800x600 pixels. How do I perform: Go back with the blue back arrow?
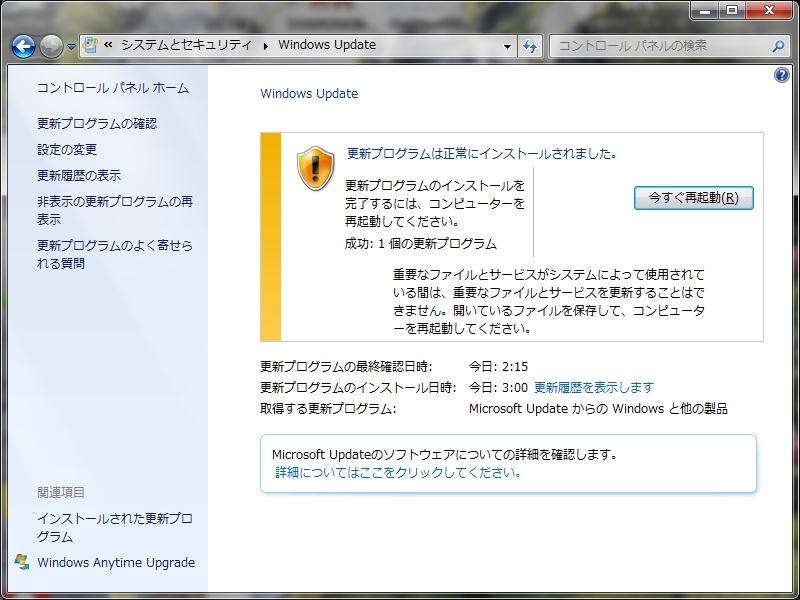tap(23, 47)
